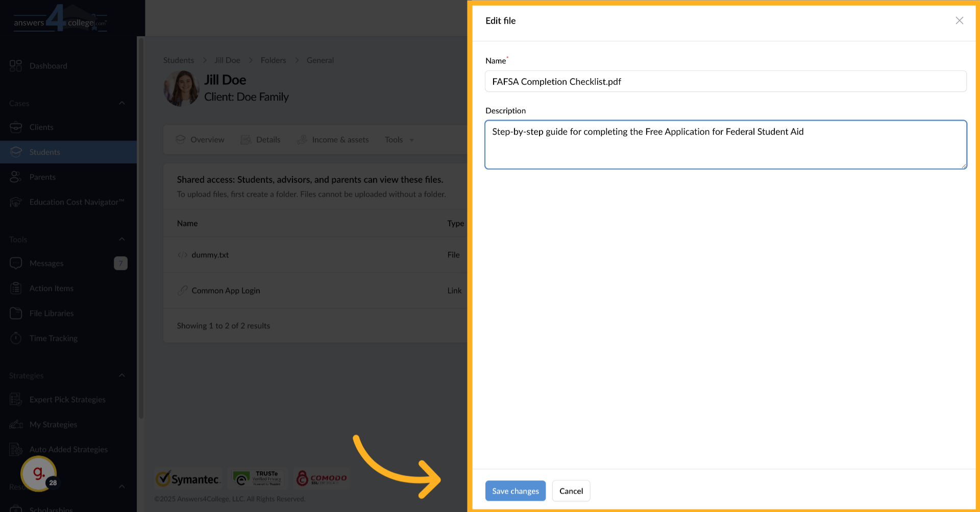Click the Time Tracking stopwatch icon

16,338
